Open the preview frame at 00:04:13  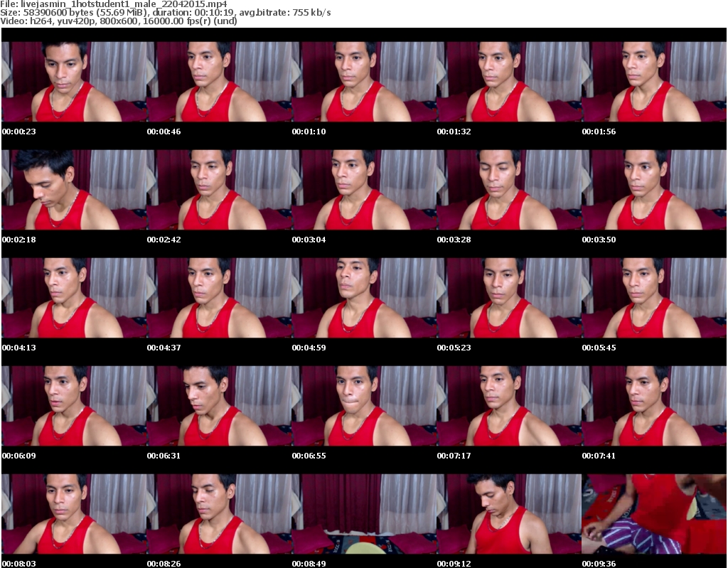(74, 298)
